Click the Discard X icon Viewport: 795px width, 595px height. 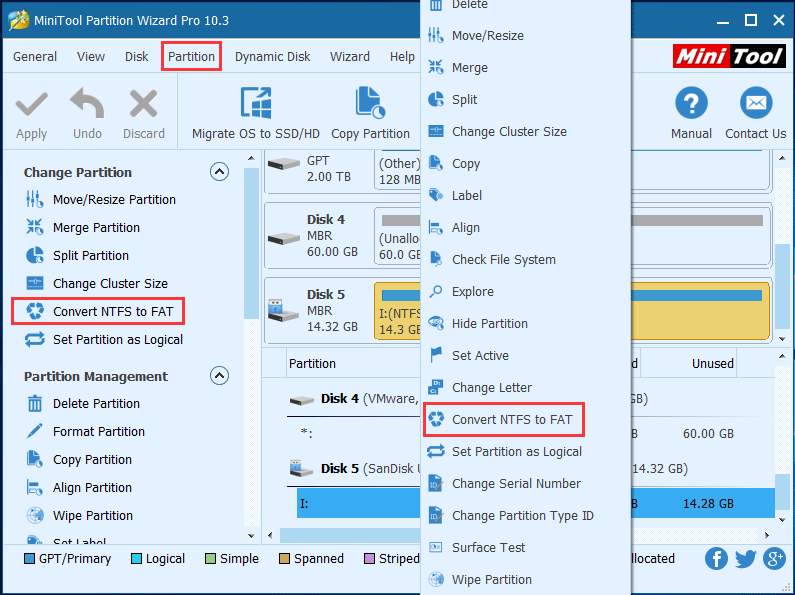pyautogui.click(x=143, y=104)
